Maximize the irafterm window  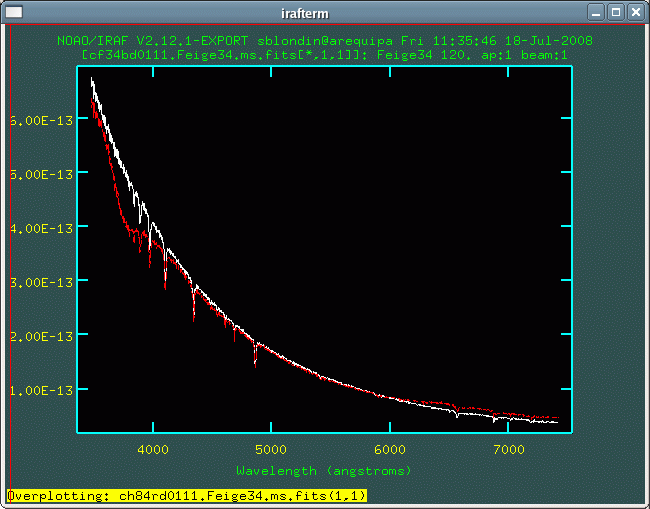coord(616,12)
